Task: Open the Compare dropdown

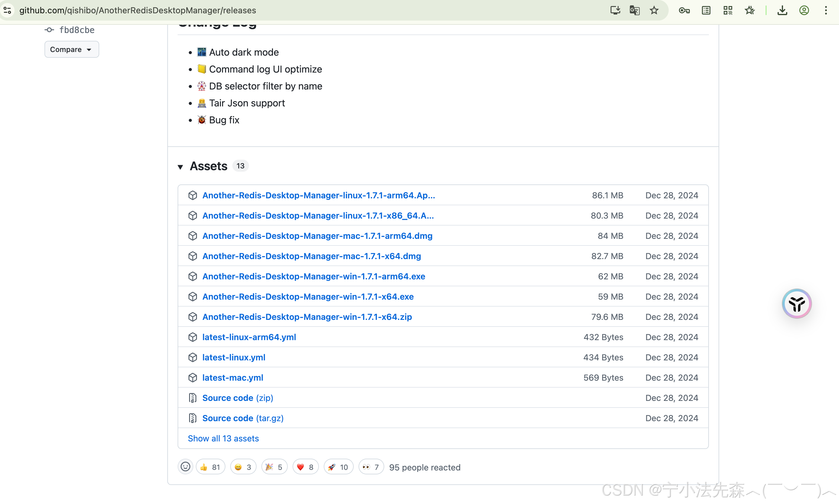Action: point(71,49)
